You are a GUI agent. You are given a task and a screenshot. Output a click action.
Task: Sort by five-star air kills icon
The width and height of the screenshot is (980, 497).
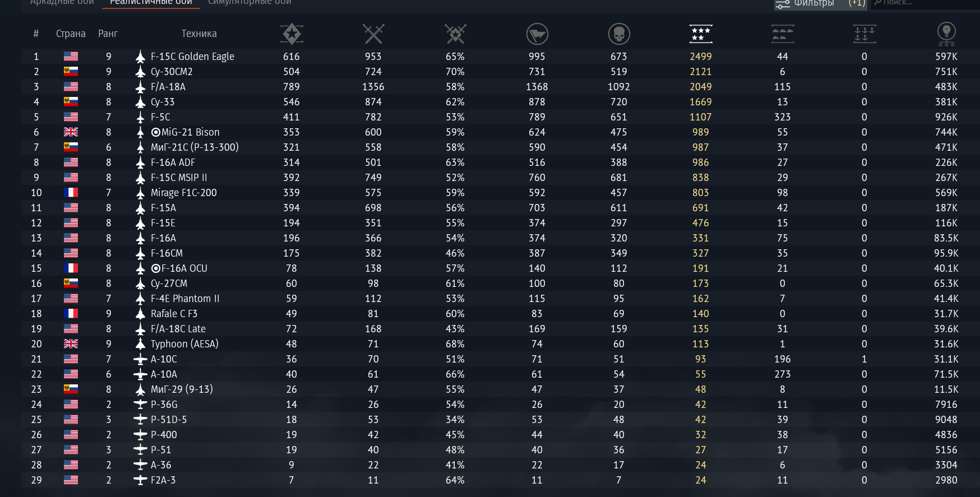click(701, 34)
